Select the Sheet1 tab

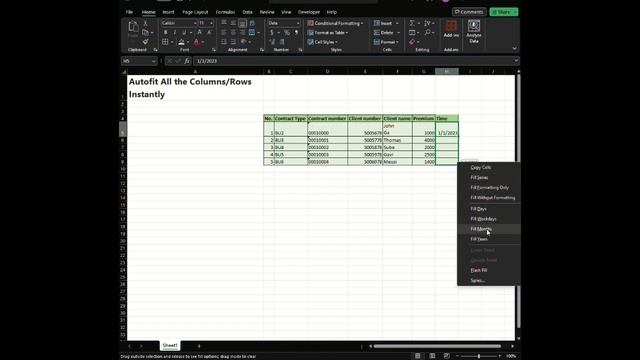click(170, 345)
